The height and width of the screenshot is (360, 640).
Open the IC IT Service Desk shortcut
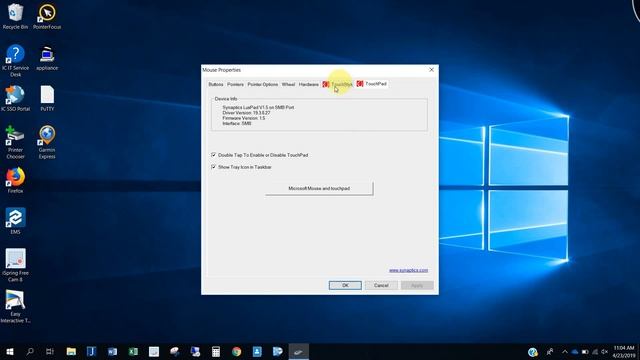tap(15, 60)
